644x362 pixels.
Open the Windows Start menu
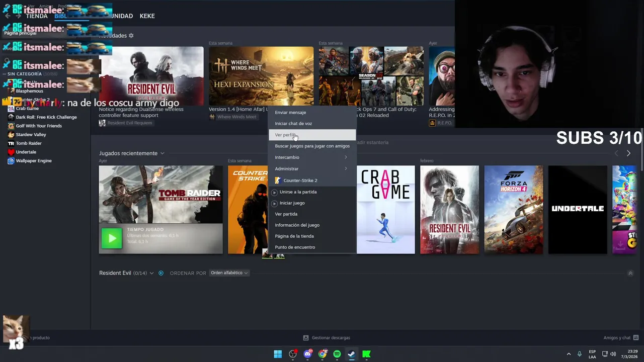[278, 354]
